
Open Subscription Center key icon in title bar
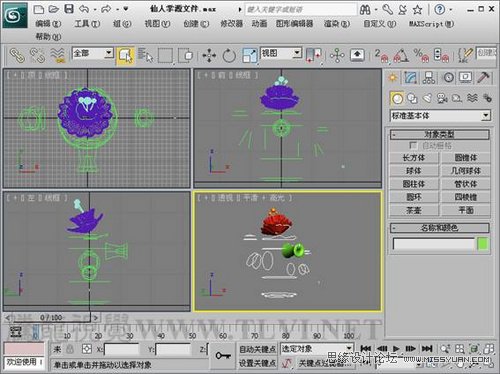tap(388, 10)
